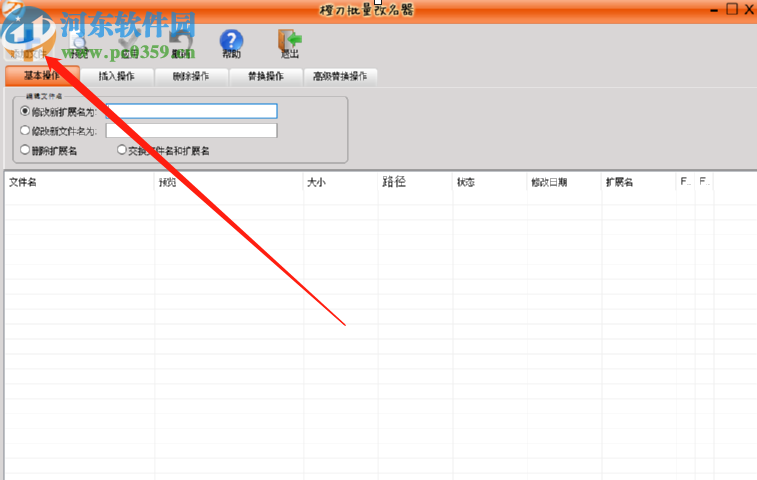The image size is (757, 480).
Task: Choose 交换文件名和扩展名 radio option
Action: 122,150
